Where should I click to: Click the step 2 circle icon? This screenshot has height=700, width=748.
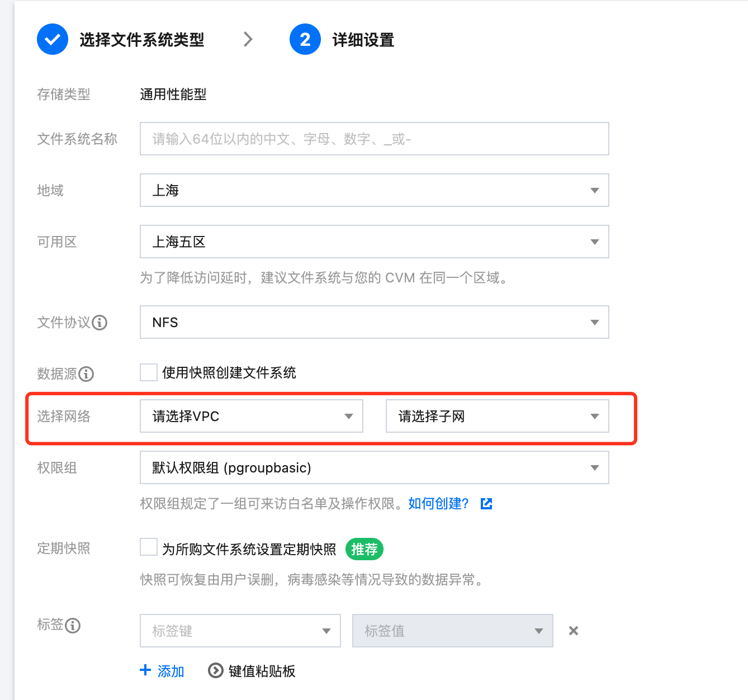[305, 39]
